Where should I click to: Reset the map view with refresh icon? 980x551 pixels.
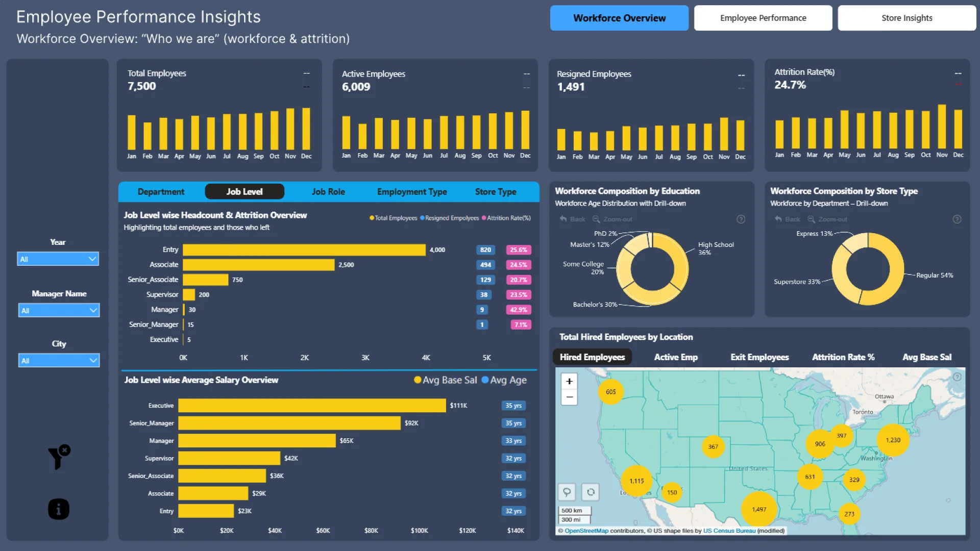tap(591, 492)
